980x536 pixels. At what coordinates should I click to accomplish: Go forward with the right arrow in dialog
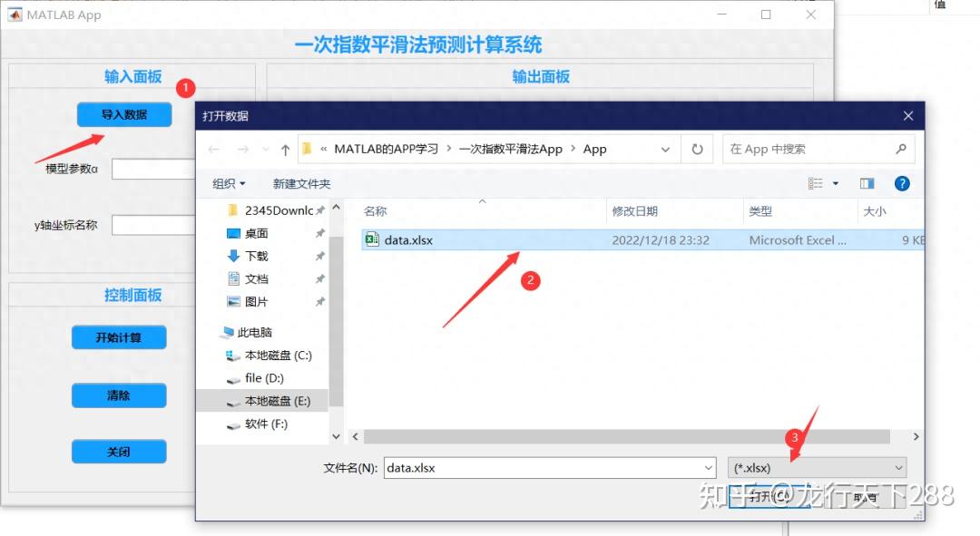point(242,150)
